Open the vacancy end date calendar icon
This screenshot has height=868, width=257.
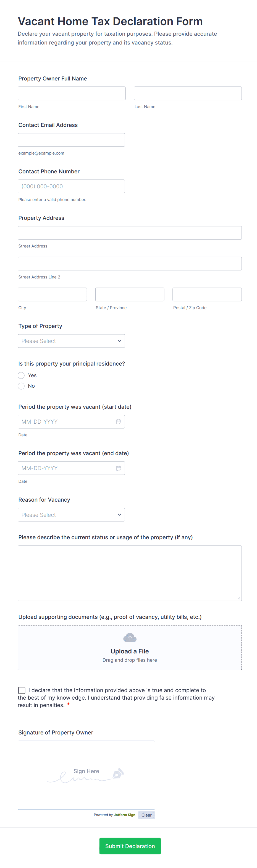118,468
